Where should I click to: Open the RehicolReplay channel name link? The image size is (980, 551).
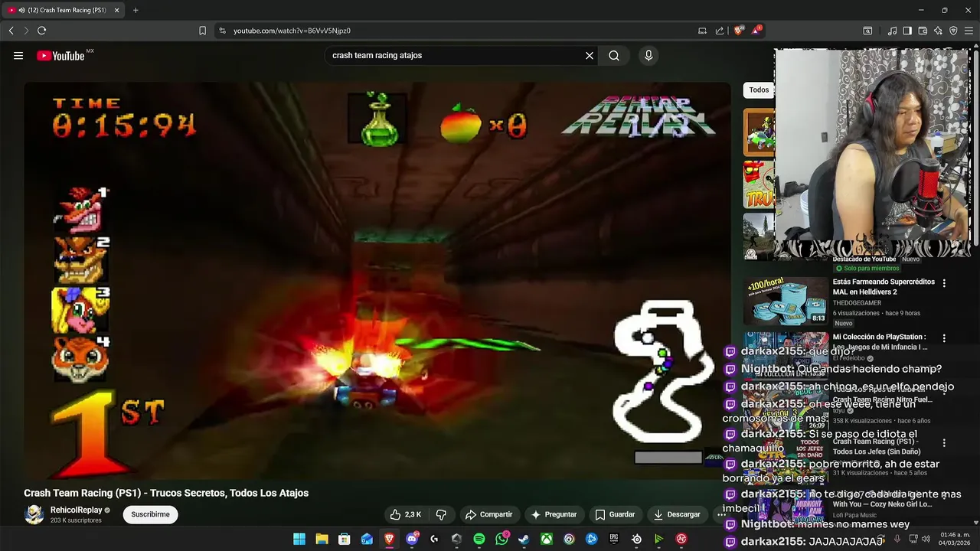coord(76,510)
